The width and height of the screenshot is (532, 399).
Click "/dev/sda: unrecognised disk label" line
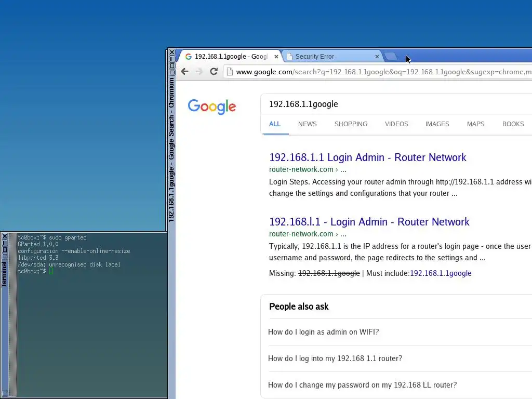coord(69,264)
